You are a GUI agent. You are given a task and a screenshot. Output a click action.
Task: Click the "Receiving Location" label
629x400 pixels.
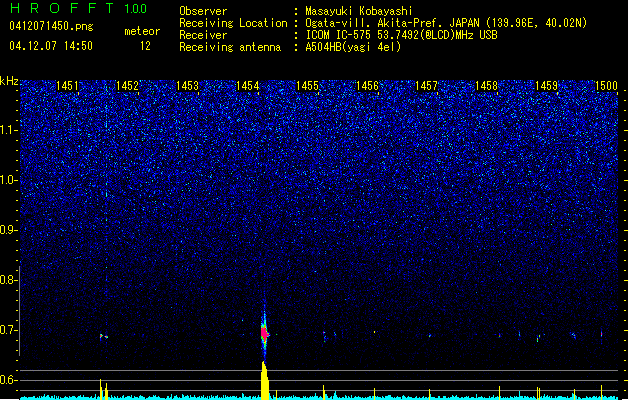click(x=233, y=23)
